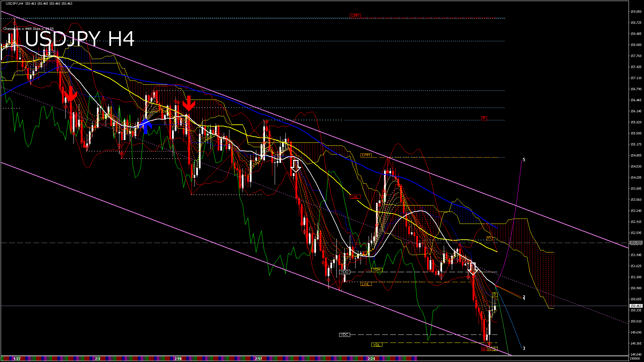The width and height of the screenshot is (644, 362).
Task: Click the yellow YDL level label
Action: coord(377,345)
